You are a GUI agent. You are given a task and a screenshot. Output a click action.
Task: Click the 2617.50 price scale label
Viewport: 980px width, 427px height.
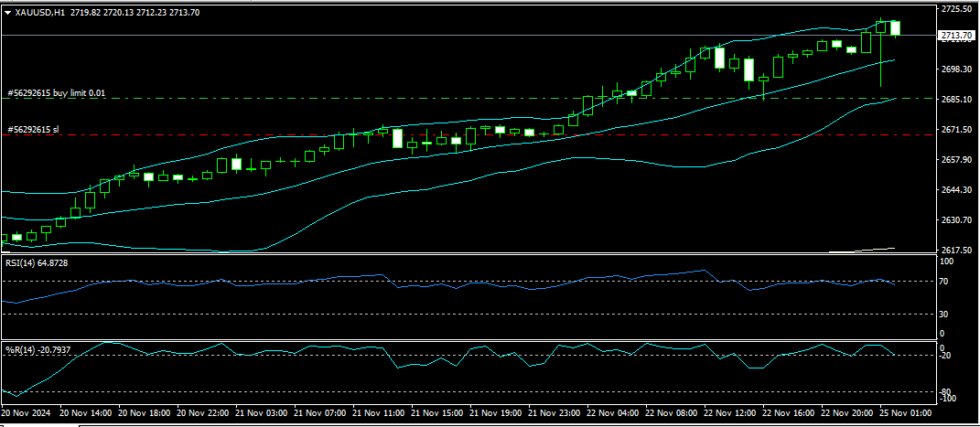pyautogui.click(x=955, y=251)
